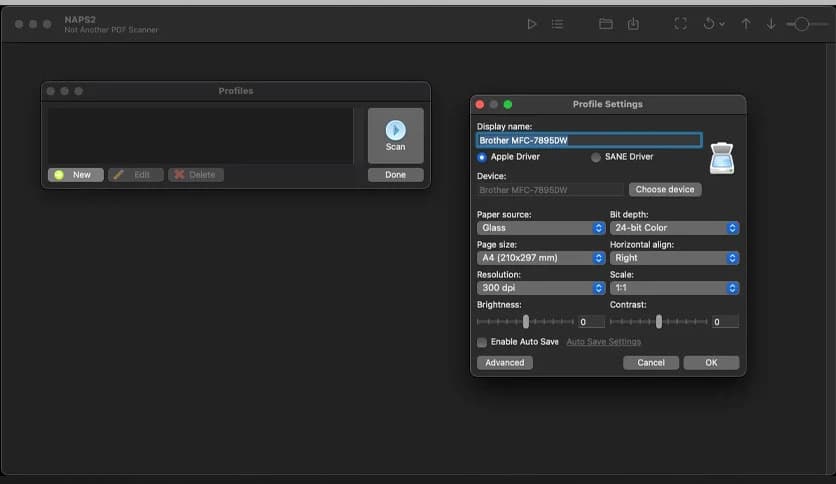Screen dimensions: 836x484
Task: Open the Scale dropdown
Action: (x=674, y=288)
